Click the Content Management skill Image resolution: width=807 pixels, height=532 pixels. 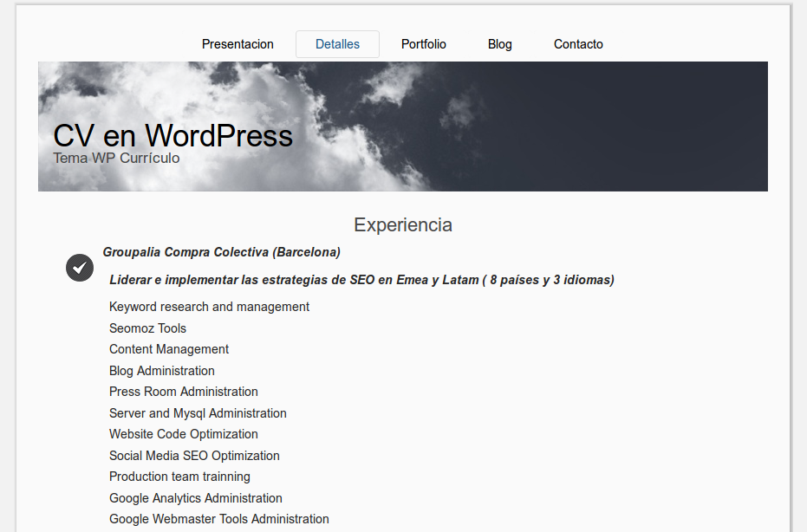click(x=168, y=349)
